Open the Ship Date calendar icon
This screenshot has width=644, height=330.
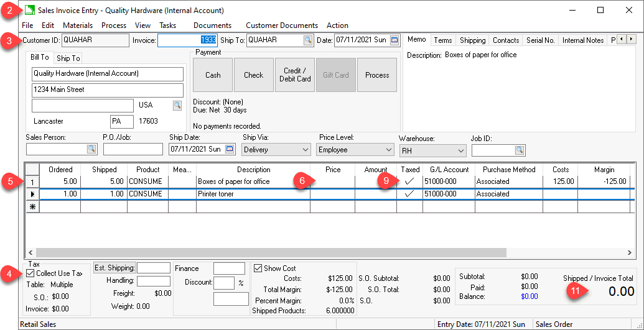(x=230, y=149)
